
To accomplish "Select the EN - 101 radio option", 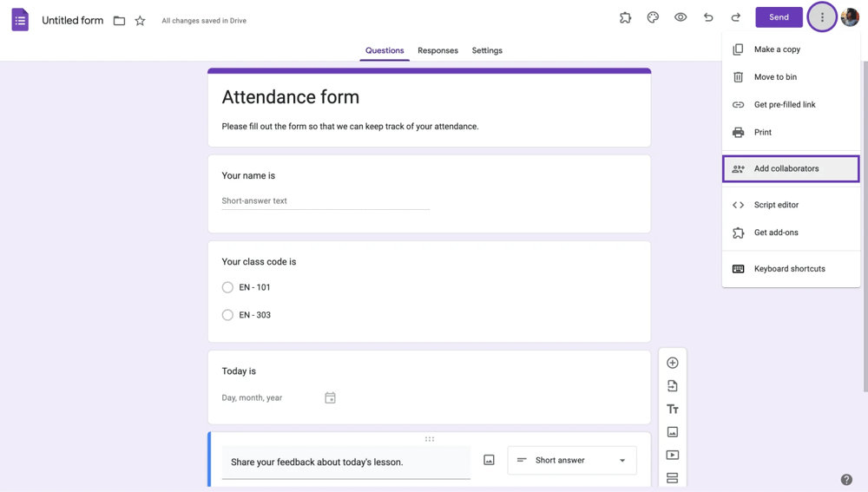I will coord(227,287).
